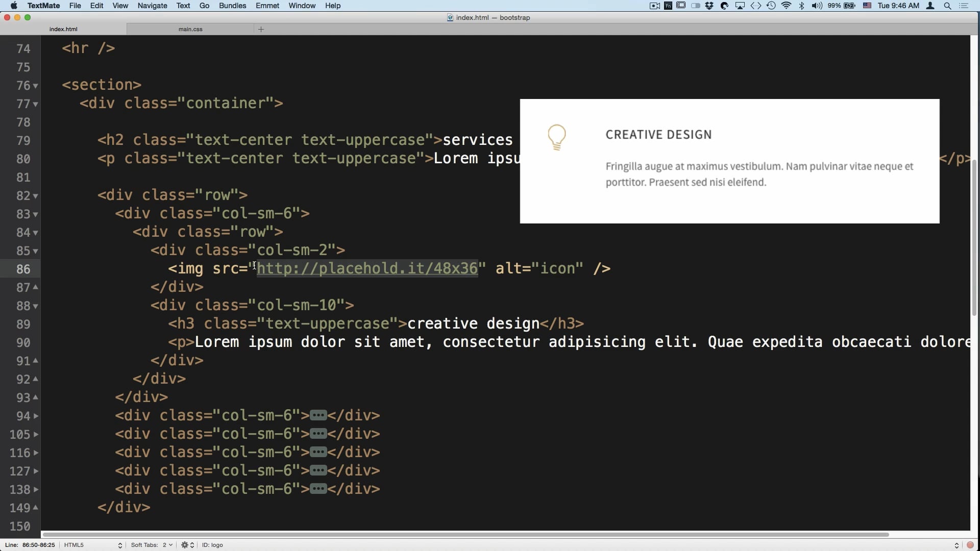Click the add new tab plus icon
Viewport: 980px width, 551px height.
(261, 29)
